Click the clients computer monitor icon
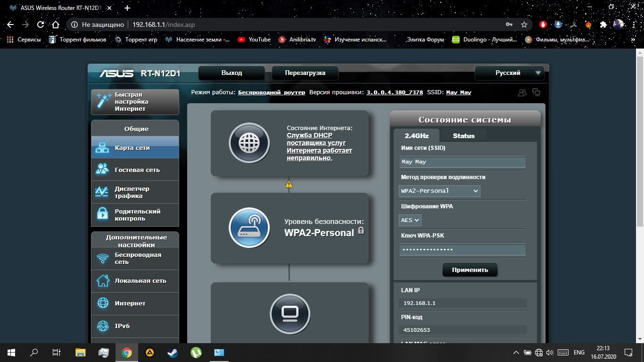The height and width of the screenshot is (362, 644). (290, 313)
